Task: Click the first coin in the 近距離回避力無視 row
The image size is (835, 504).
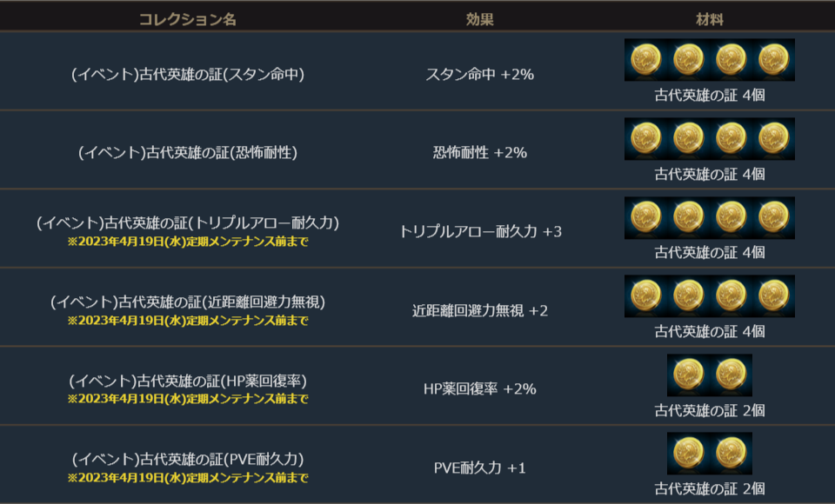Action: point(646,296)
